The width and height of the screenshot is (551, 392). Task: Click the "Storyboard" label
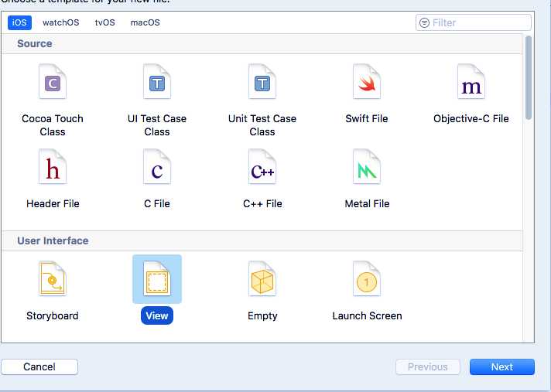(x=53, y=316)
